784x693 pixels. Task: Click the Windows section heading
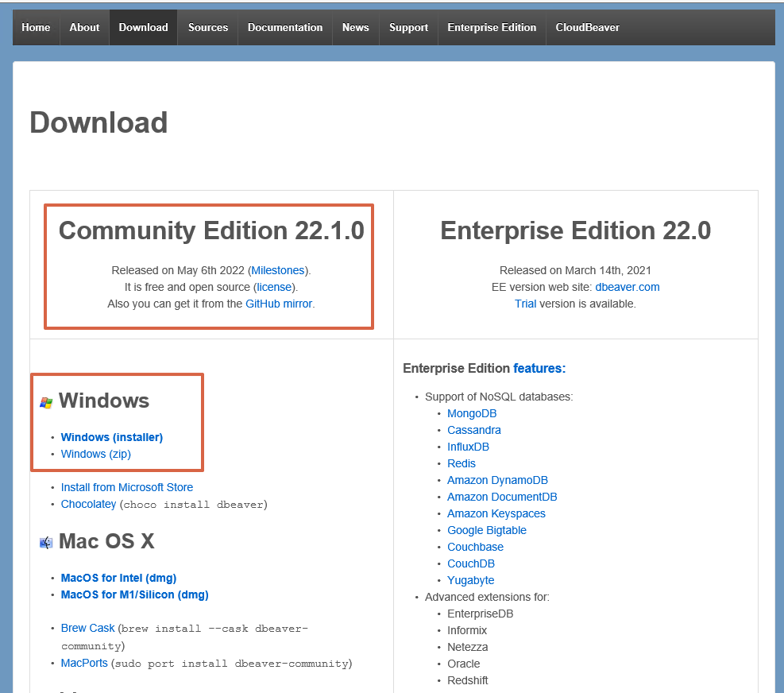pos(104,401)
